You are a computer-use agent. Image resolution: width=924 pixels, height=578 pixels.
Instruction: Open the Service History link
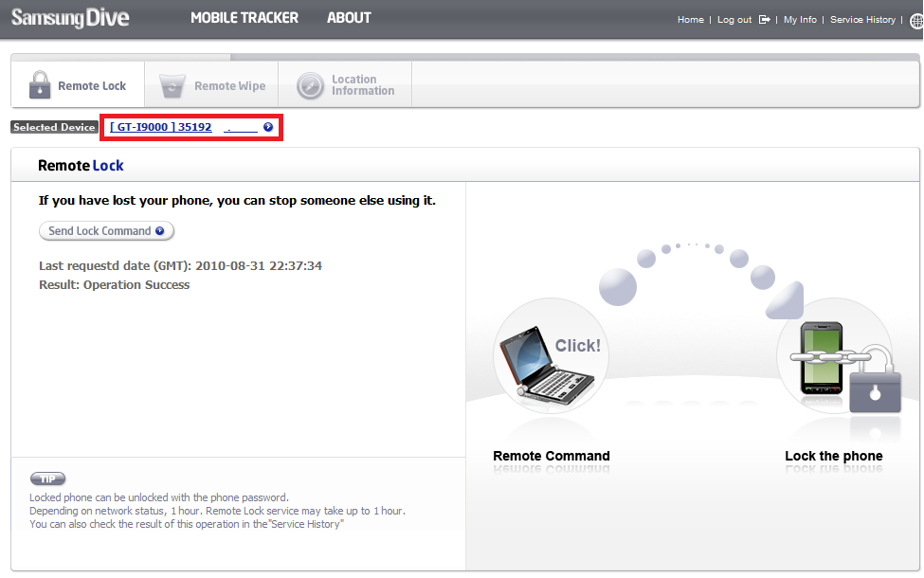click(x=862, y=20)
